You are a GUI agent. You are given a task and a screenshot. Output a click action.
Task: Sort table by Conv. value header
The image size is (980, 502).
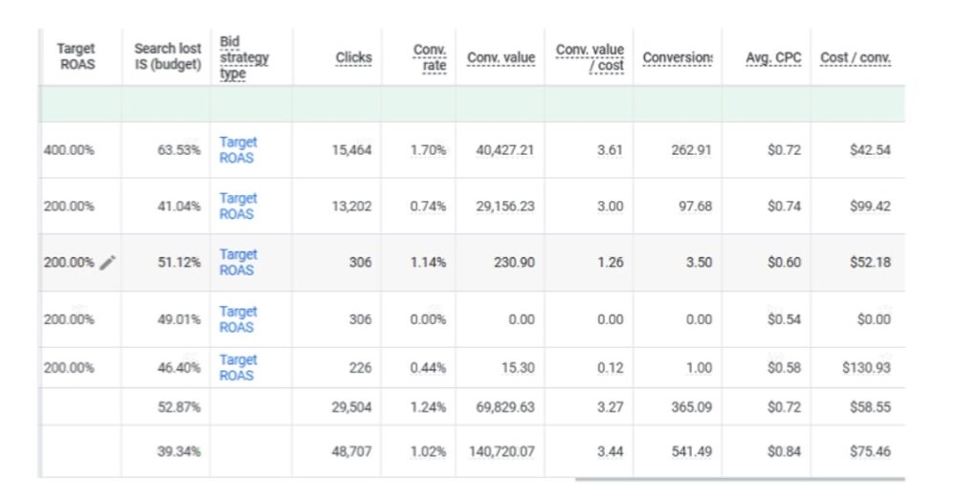pyautogui.click(x=501, y=58)
